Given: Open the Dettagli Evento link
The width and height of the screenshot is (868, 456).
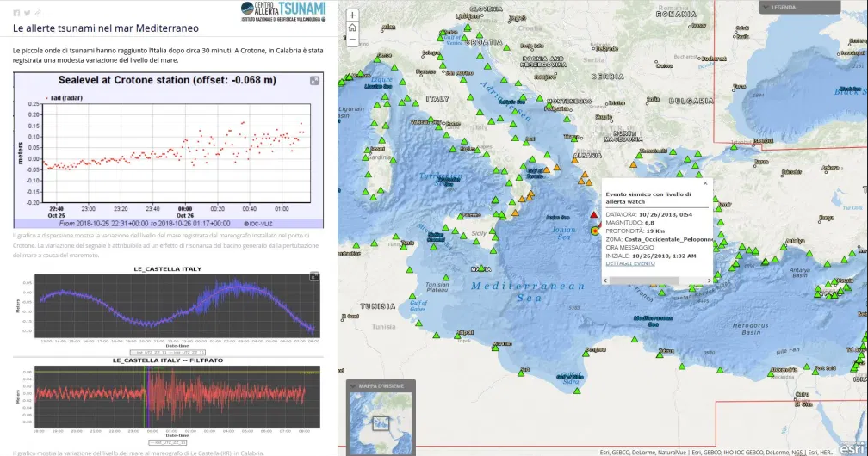Looking at the screenshot, I should click(x=629, y=263).
